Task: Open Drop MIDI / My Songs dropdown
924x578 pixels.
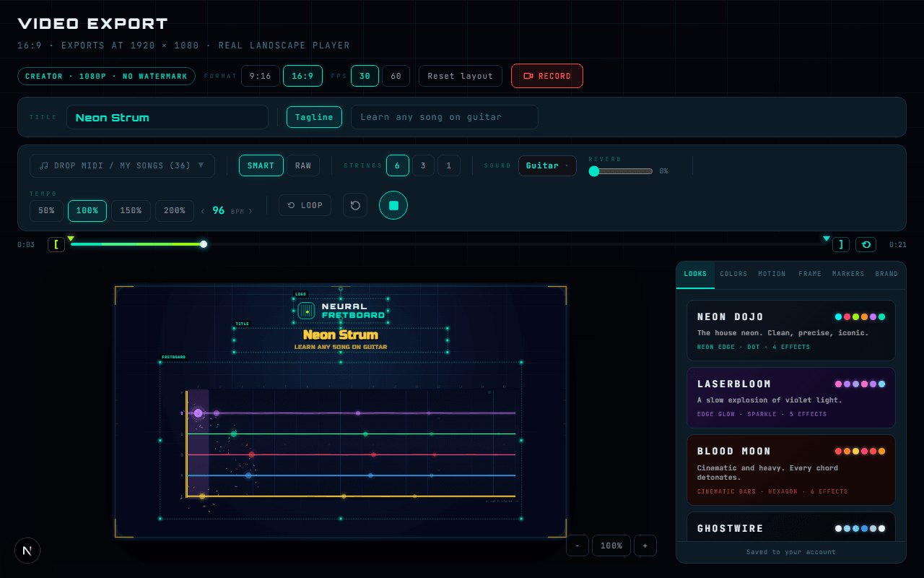Action: click(x=122, y=165)
